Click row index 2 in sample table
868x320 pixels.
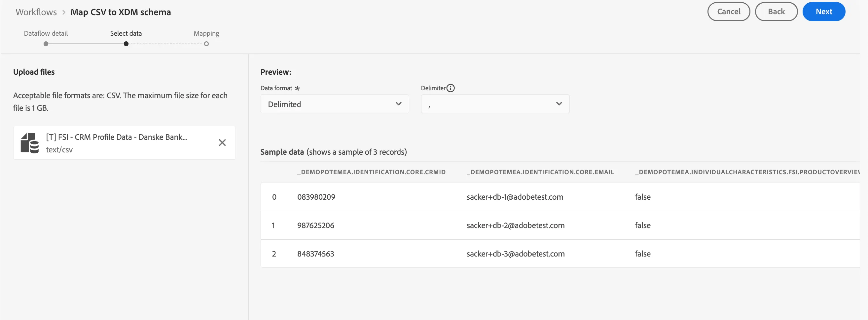click(273, 254)
